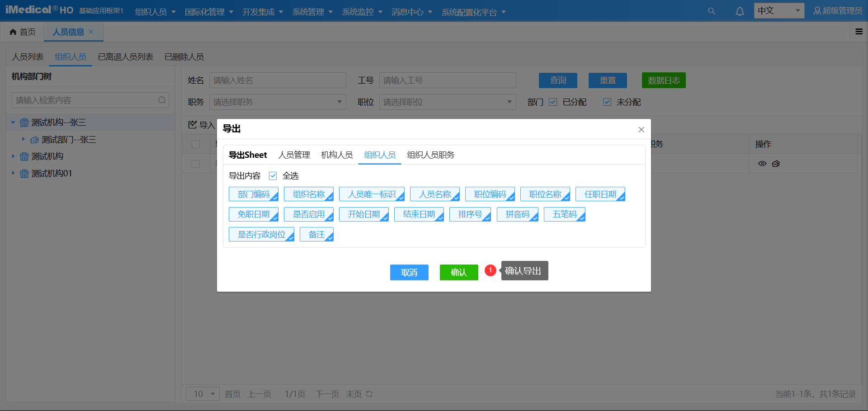Open the 系统管理 menu

coord(312,12)
